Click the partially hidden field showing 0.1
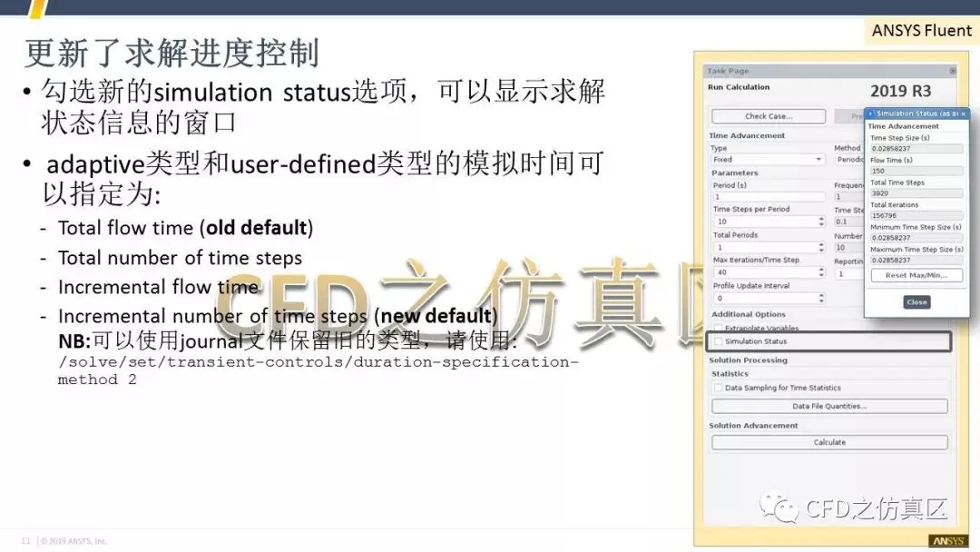 (849, 222)
